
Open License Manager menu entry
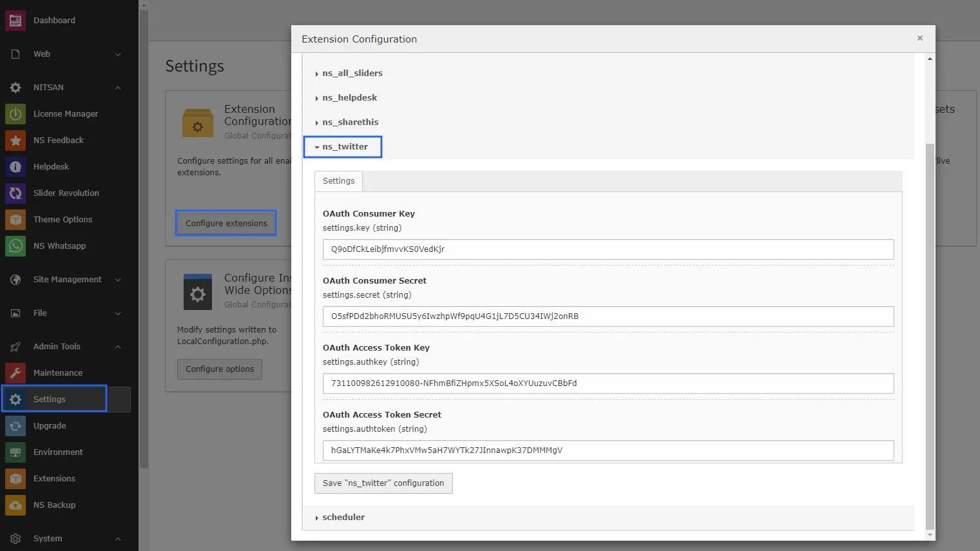coord(66,113)
